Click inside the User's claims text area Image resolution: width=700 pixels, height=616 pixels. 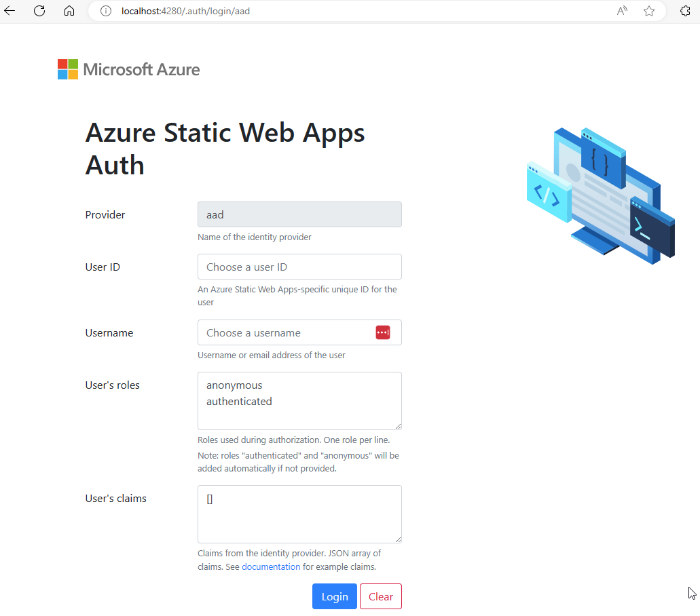pos(299,514)
